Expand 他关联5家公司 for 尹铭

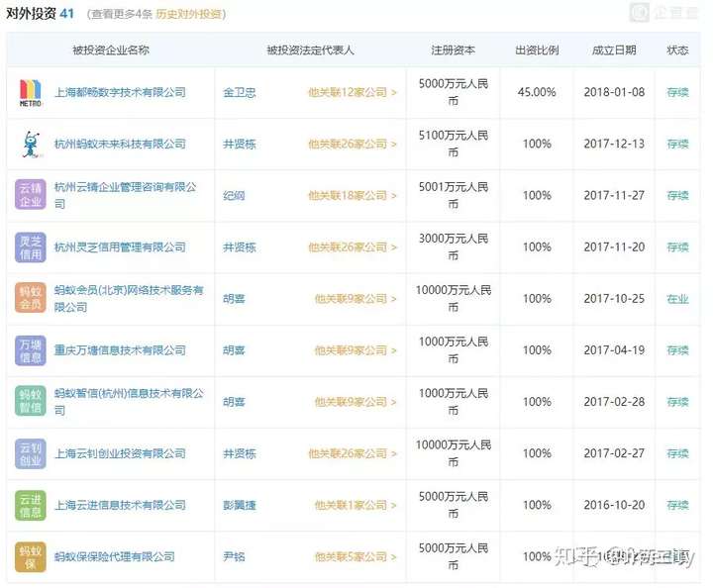[356, 556]
